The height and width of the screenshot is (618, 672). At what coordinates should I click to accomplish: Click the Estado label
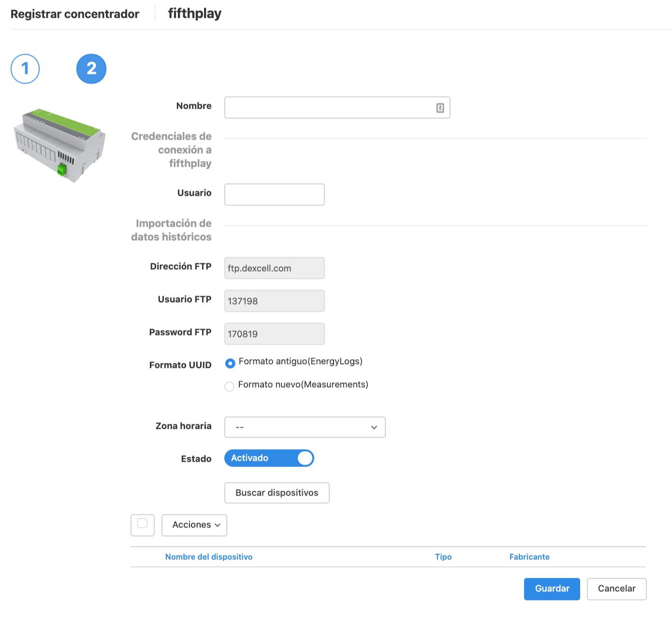pos(196,459)
